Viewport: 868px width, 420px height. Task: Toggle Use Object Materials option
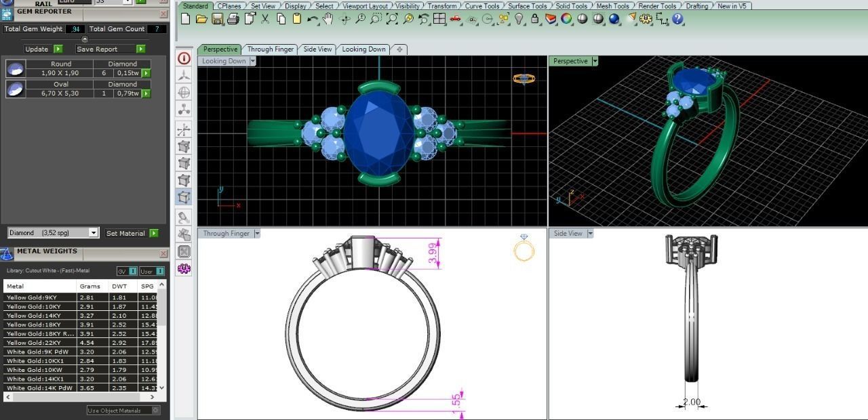(123, 410)
